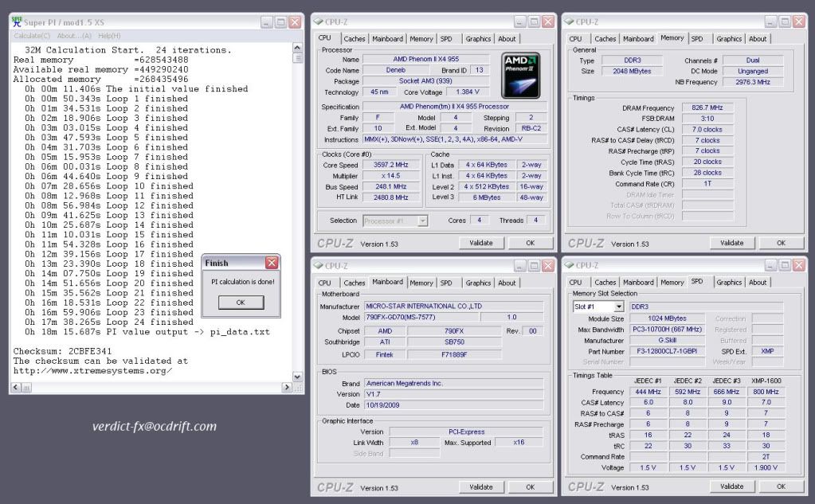This screenshot has height=504, width=815.
Task: Click OK button in the CPU-Z Memory window
Action: coord(780,243)
